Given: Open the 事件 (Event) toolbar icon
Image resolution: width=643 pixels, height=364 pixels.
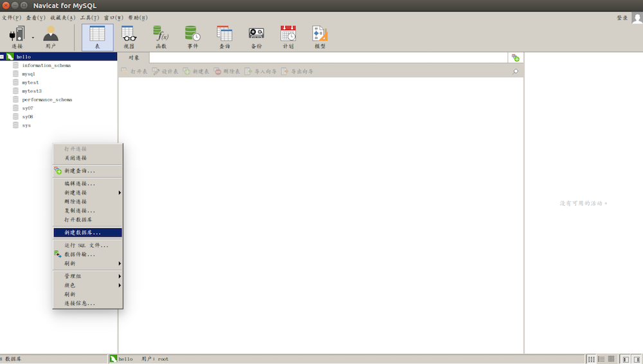Looking at the screenshot, I should coord(192,37).
